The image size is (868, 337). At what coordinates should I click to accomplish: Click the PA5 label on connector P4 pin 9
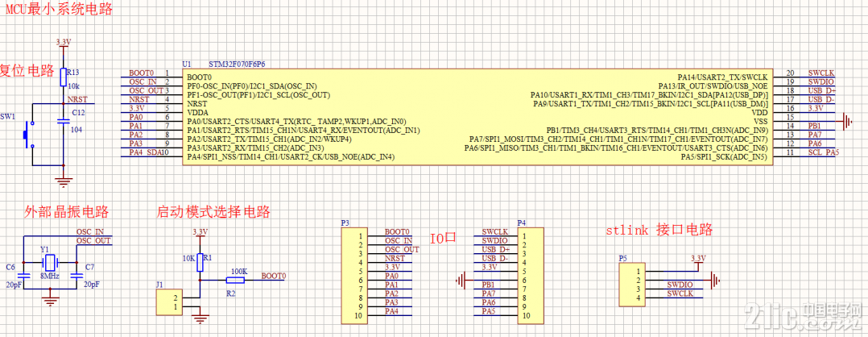(490, 311)
